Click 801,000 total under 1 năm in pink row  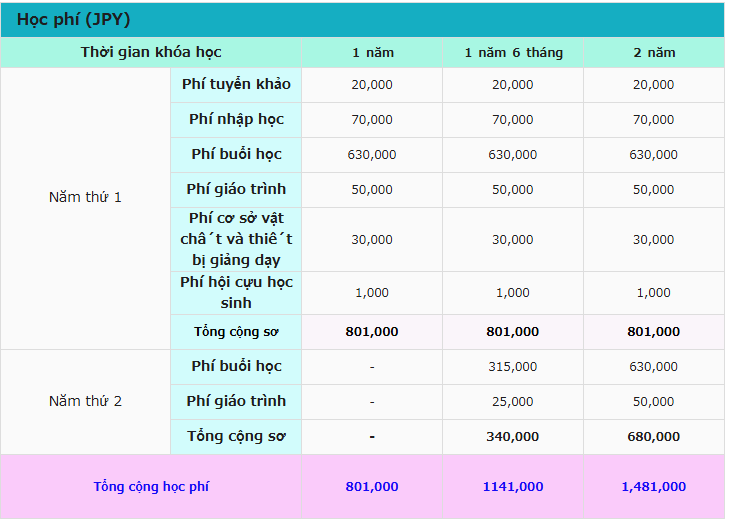372,486
